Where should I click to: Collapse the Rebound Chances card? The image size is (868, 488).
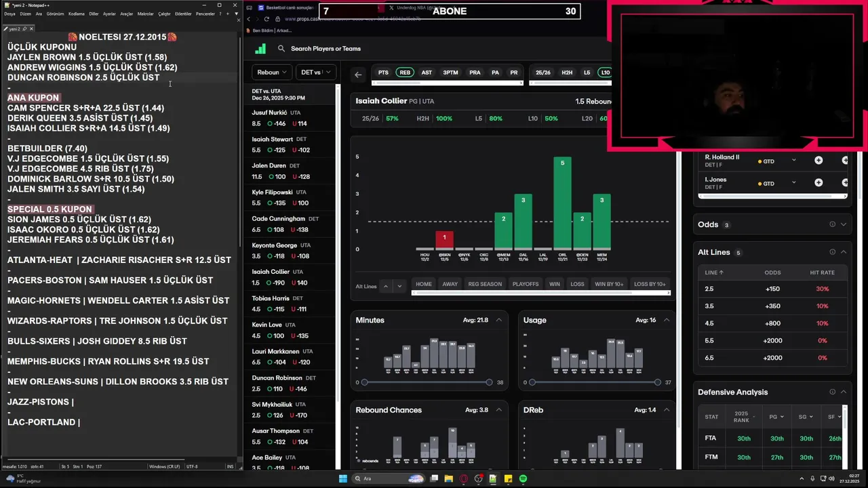tap(499, 409)
